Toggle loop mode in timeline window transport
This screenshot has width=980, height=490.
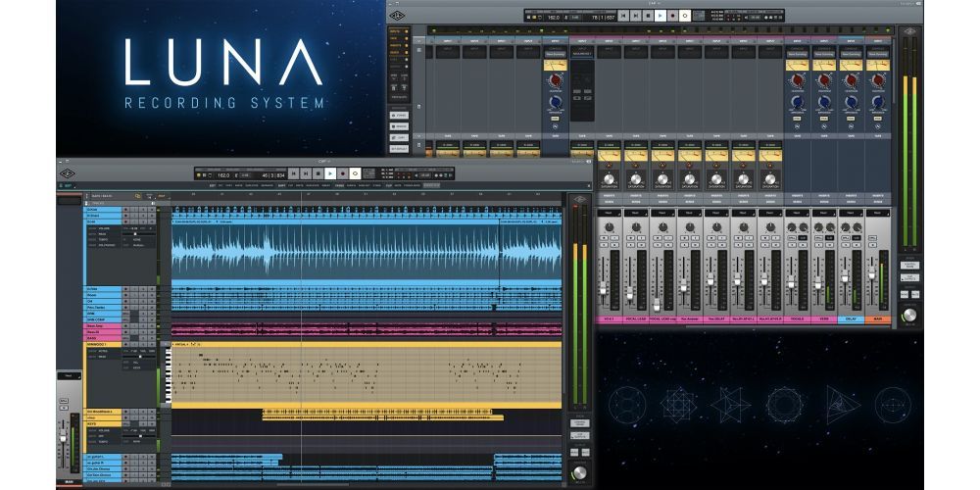[355, 173]
